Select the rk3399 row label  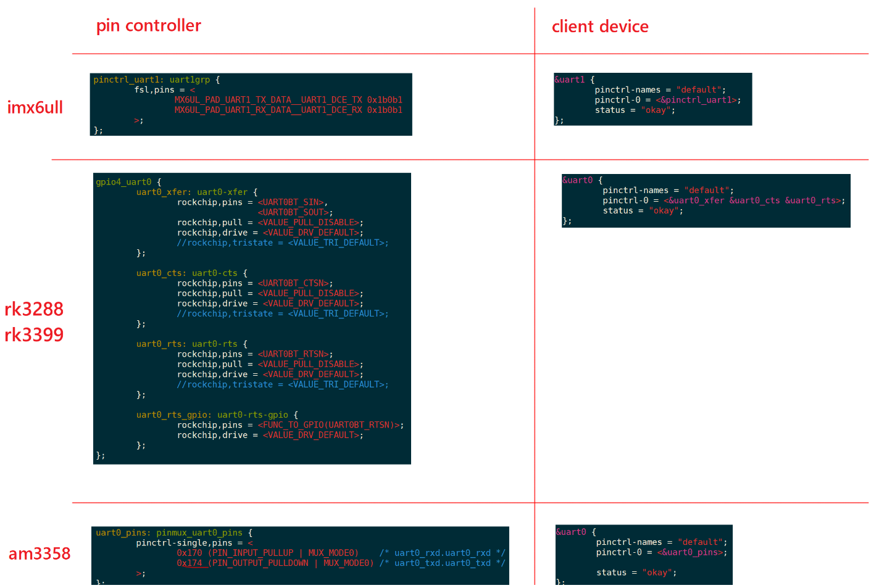coord(34,335)
